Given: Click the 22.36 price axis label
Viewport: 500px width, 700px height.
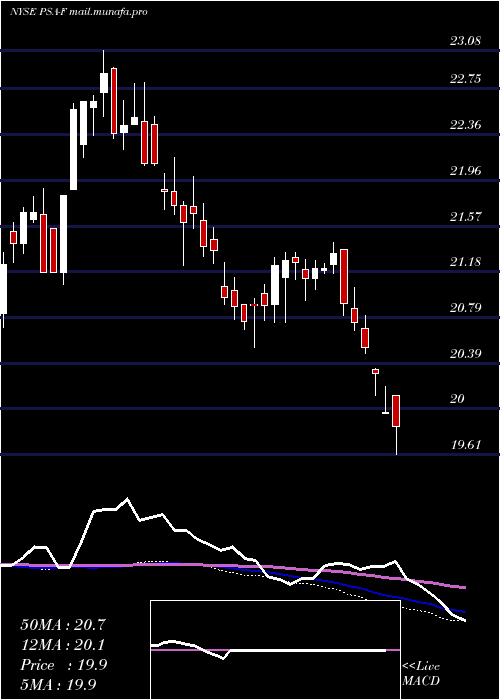Looking at the screenshot, I should coord(465,125).
